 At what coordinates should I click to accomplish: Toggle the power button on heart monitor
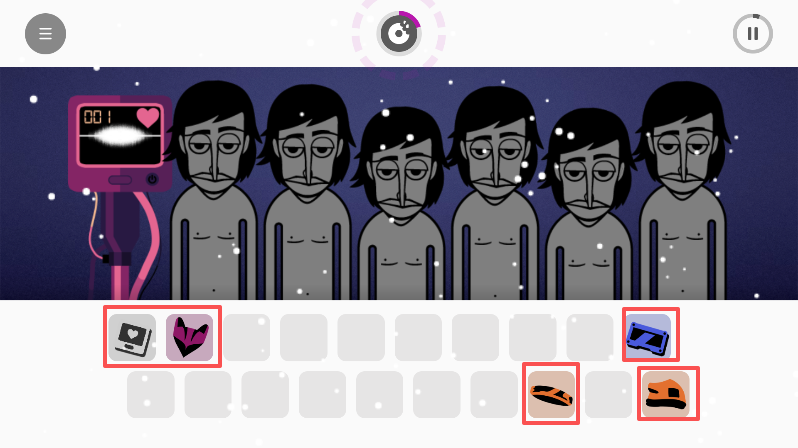click(152, 179)
